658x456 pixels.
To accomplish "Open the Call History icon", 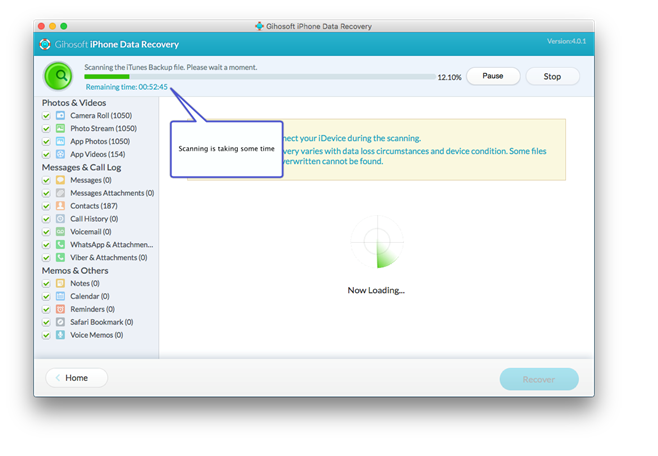I will point(61,218).
